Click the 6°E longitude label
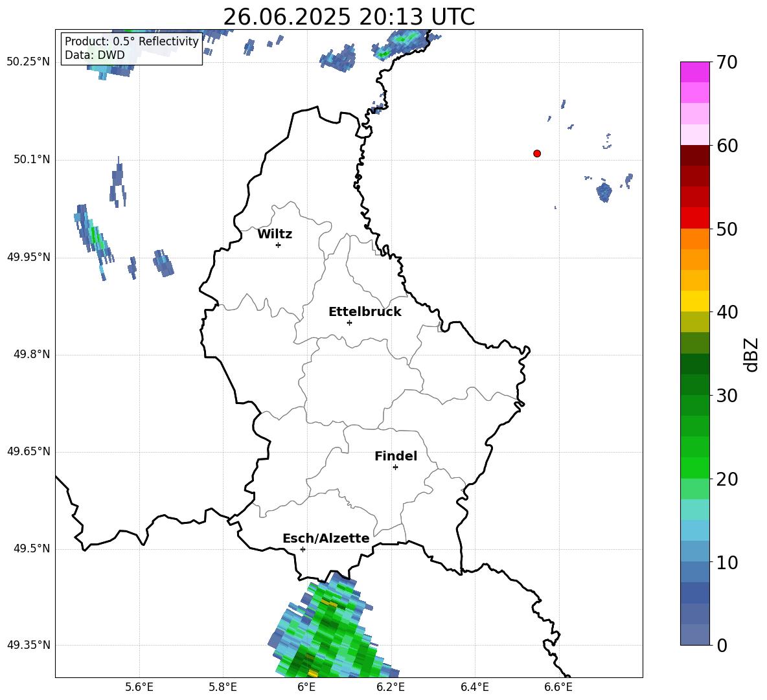 coord(306,687)
